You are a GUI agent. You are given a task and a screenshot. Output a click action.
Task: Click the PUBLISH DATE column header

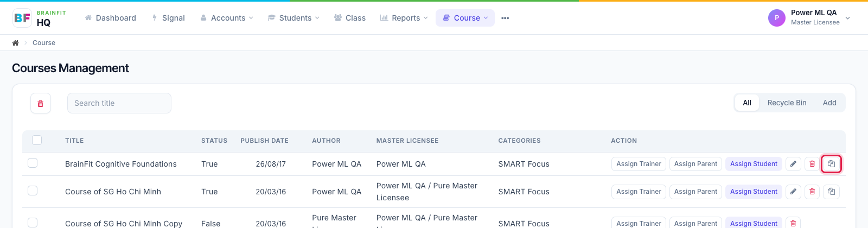coord(265,141)
